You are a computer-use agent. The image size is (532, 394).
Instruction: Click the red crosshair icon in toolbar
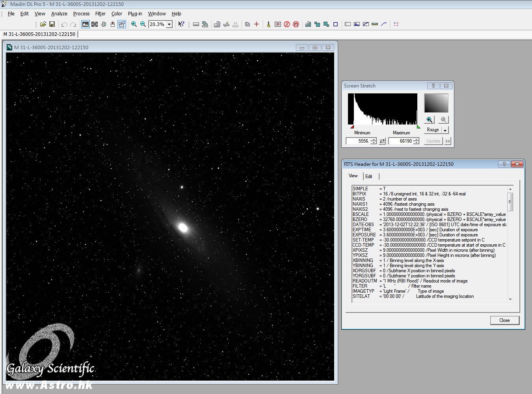(257, 24)
